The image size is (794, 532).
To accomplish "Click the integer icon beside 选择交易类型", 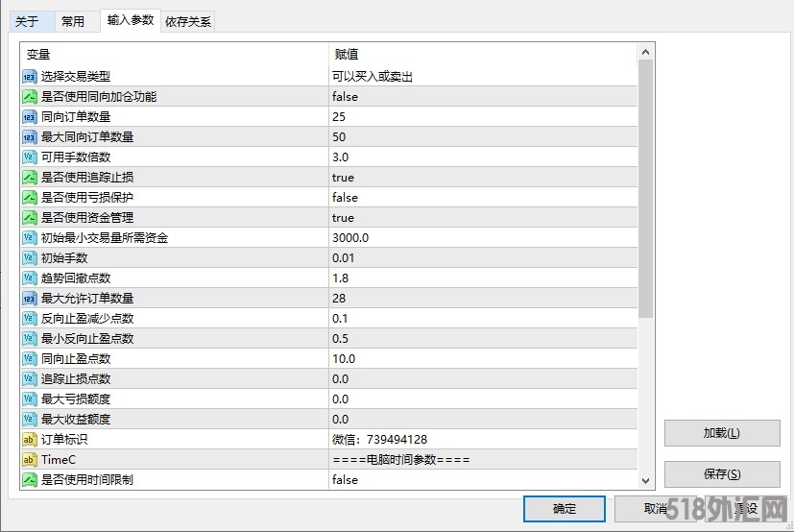I will pyautogui.click(x=30, y=77).
